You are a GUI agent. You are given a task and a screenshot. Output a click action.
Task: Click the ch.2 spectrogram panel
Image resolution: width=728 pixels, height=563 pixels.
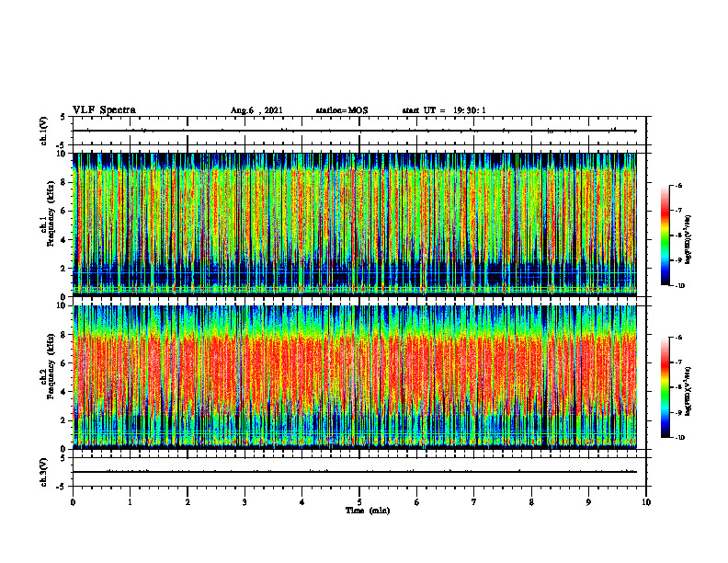tap(354, 377)
